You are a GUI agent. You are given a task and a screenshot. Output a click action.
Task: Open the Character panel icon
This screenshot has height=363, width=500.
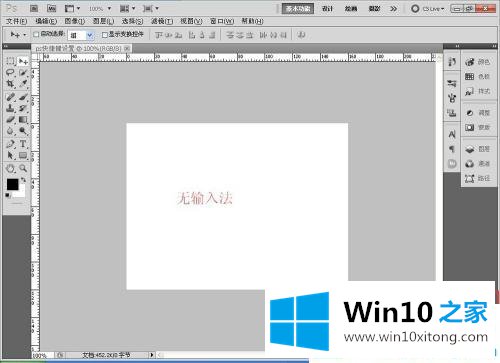452,134
